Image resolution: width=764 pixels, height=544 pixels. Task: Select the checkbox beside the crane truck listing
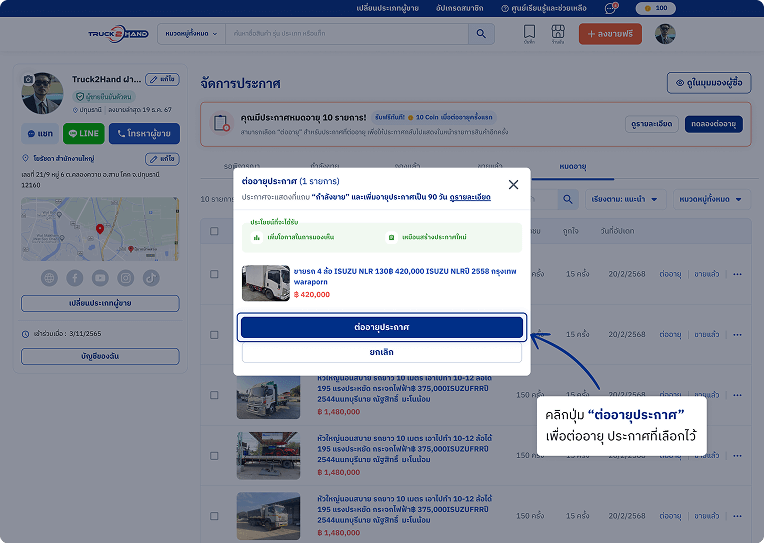pos(213,393)
